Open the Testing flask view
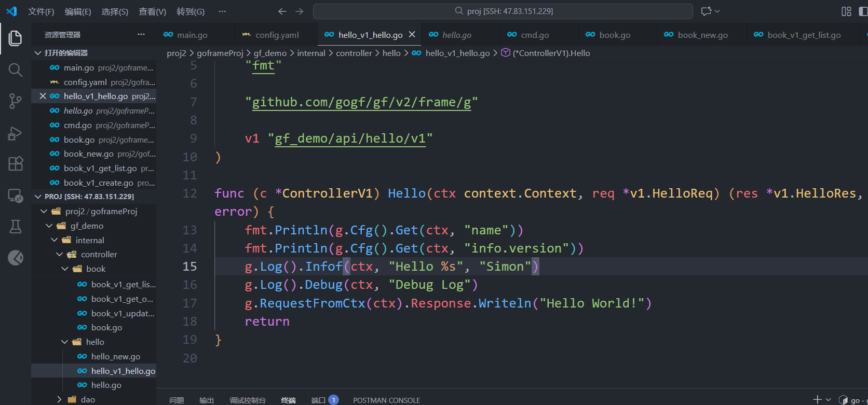 point(16,226)
